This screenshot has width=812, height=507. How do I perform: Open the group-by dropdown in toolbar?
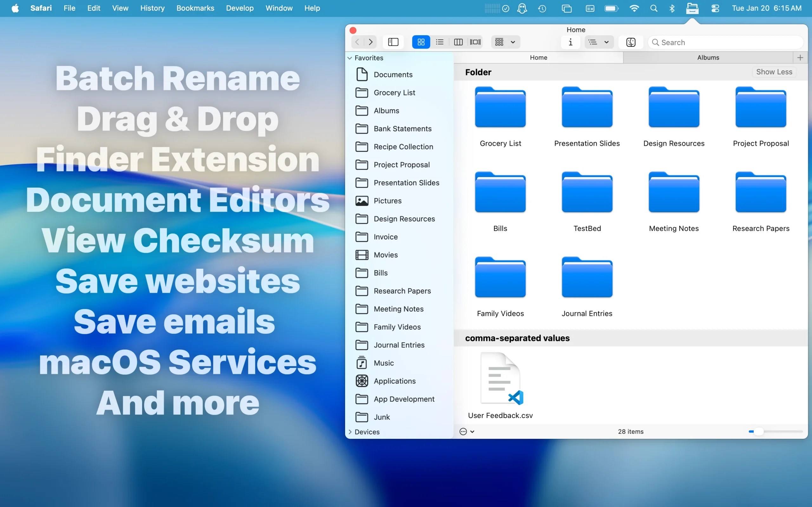click(x=505, y=42)
